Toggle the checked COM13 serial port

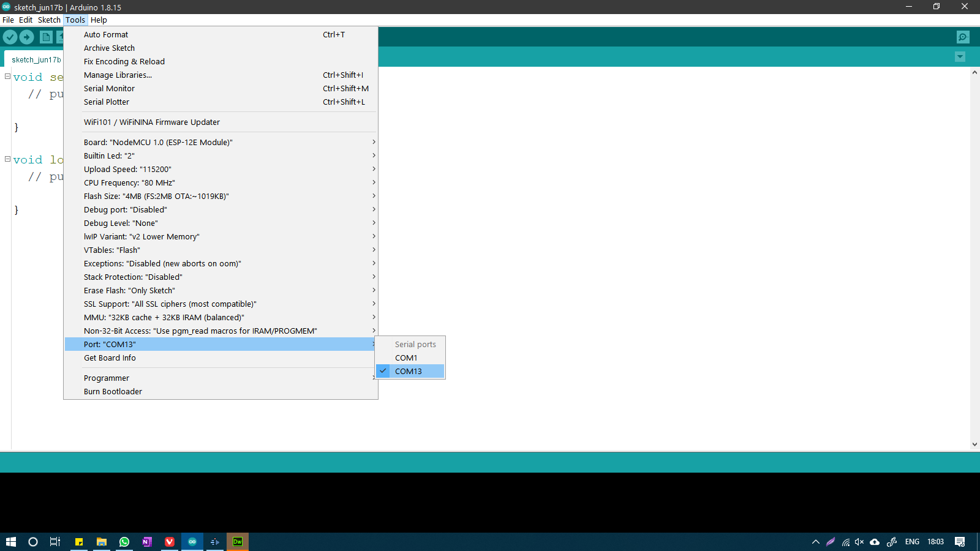pyautogui.click(x=410, y=372)
